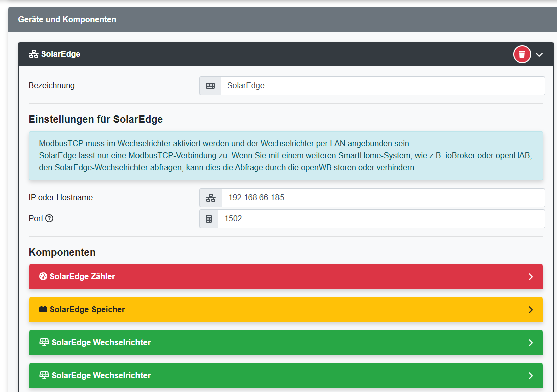Screen dimensions: 557x392
Task: Click the network icon in the SolarEdge device header
Action: [34, 54]
